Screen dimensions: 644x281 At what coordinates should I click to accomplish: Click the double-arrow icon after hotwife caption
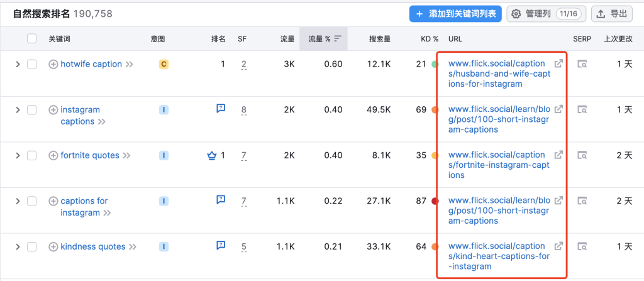130,65
